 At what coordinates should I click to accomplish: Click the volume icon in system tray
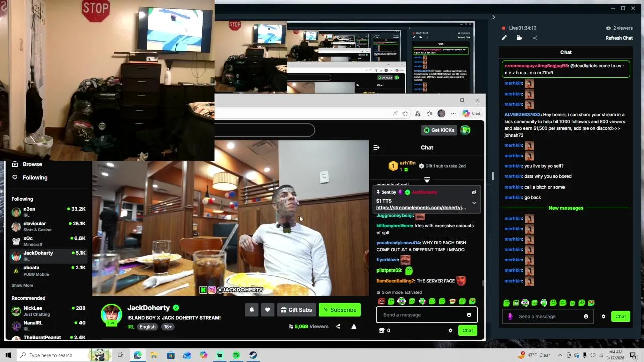coord(593,355)
